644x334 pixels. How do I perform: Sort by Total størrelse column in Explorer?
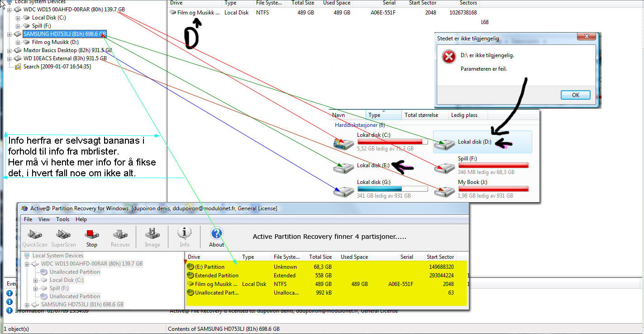[424, 115]
